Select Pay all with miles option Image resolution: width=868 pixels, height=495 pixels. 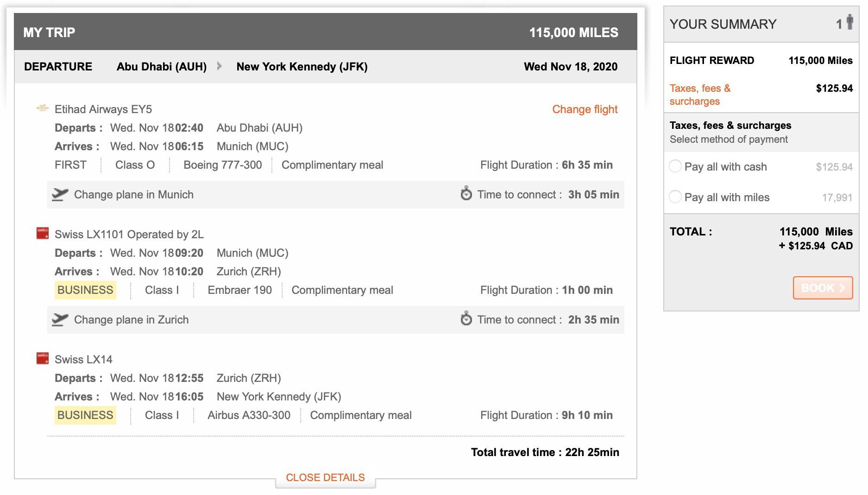click(x=675, y=197)
